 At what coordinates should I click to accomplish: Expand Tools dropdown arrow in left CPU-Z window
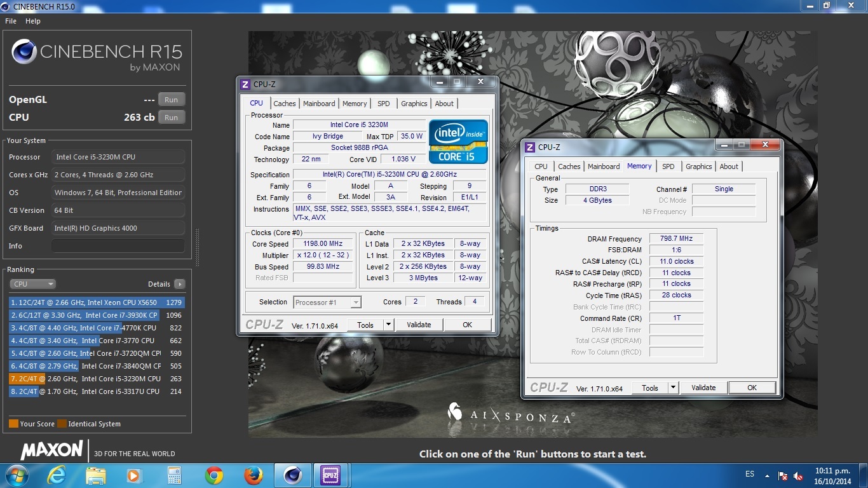(x=388, y=325)
